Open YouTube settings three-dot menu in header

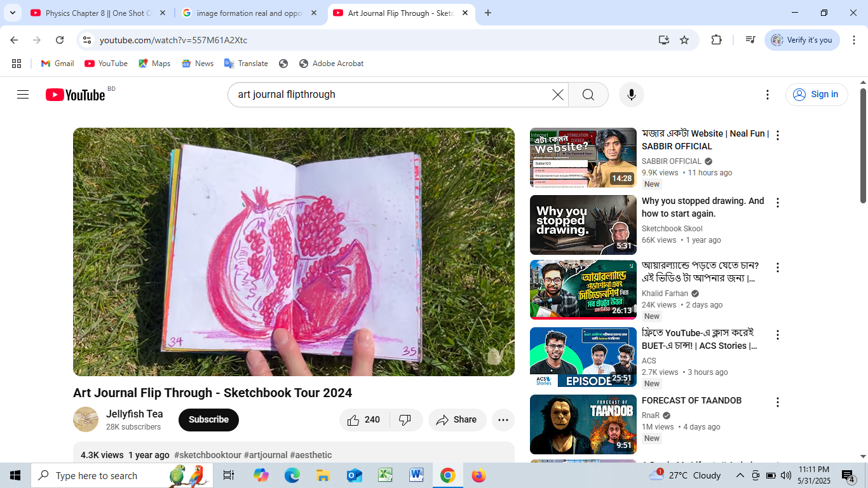[767, 95]
